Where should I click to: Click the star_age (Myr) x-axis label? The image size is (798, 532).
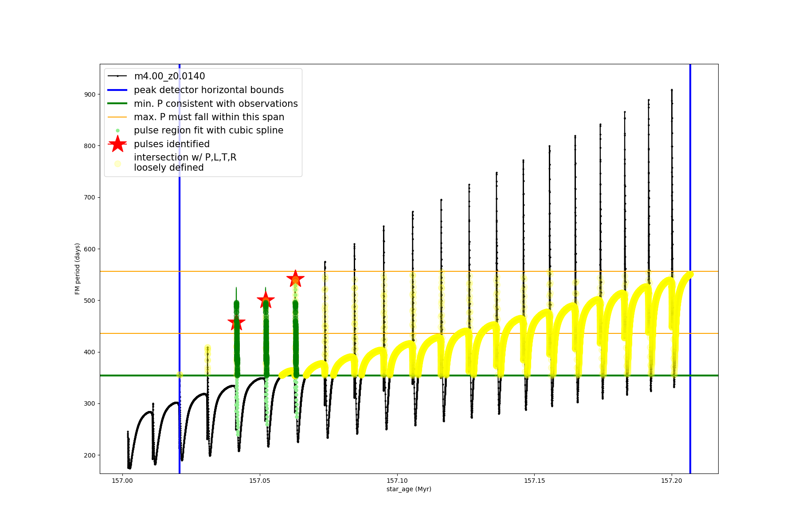coord(409,489)
